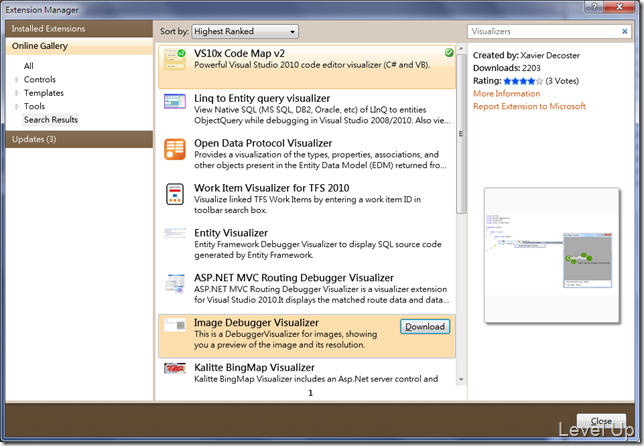Image resolution: width=644 pixels, height=446 pixels.
Task: Select the Controls category
Action: (39, 80)
